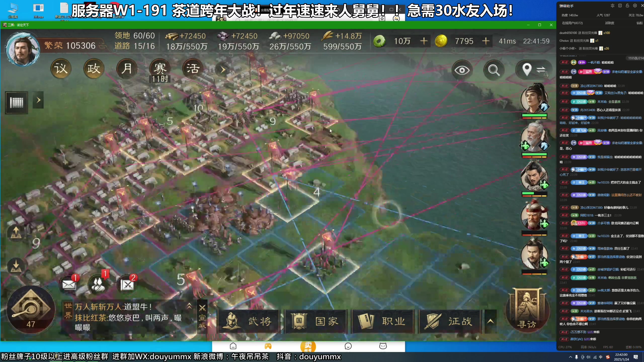Expand more top menu buttons arrow
Viewport: 644px width, 362px height.
[x=223, y=70]
